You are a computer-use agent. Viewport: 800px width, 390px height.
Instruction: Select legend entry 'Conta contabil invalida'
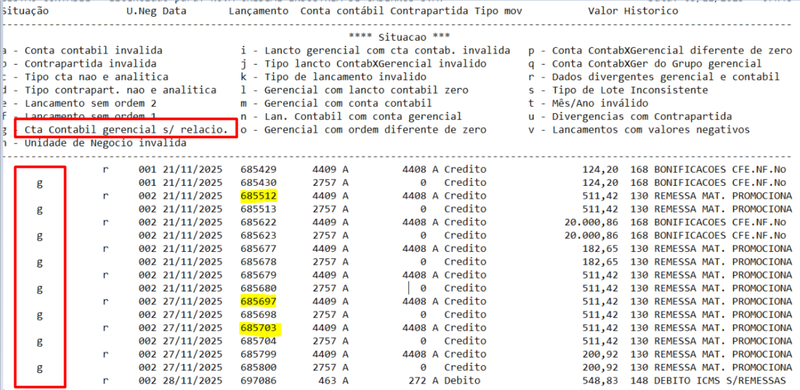[x=93, y=51]
